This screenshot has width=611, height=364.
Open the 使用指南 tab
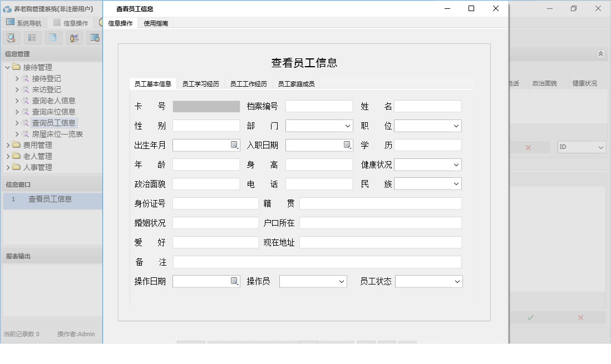pyautogui.click(x=155, y=23)
